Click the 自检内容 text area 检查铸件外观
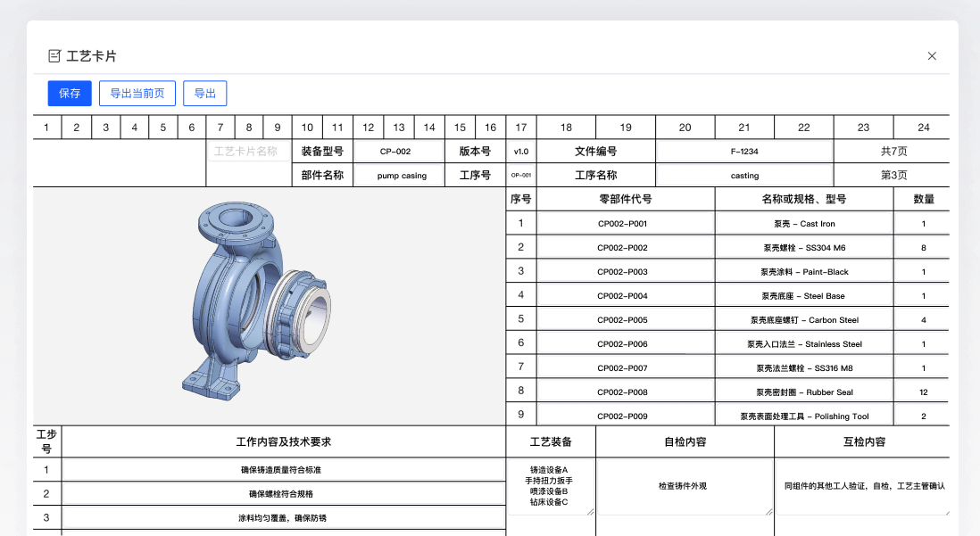Image resolution: width=980 pixels, height=536 pixels. coord(684,487)
